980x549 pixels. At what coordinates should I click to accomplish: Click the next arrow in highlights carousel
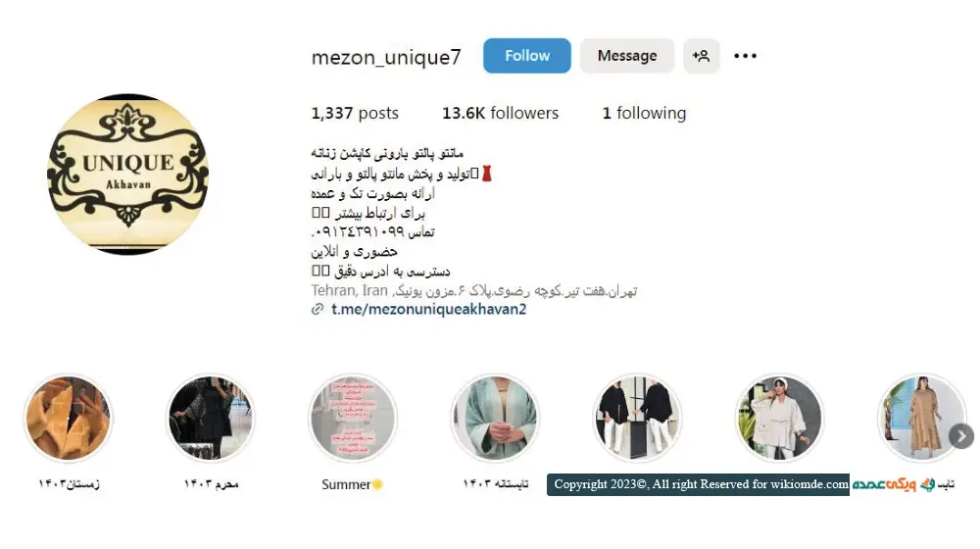(961, 436)
